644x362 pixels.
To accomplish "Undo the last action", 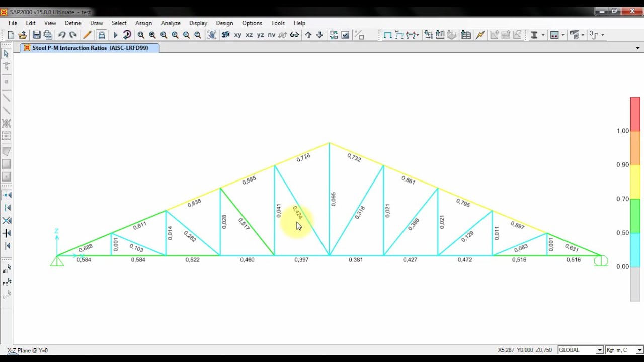I will tap(62, 35).
